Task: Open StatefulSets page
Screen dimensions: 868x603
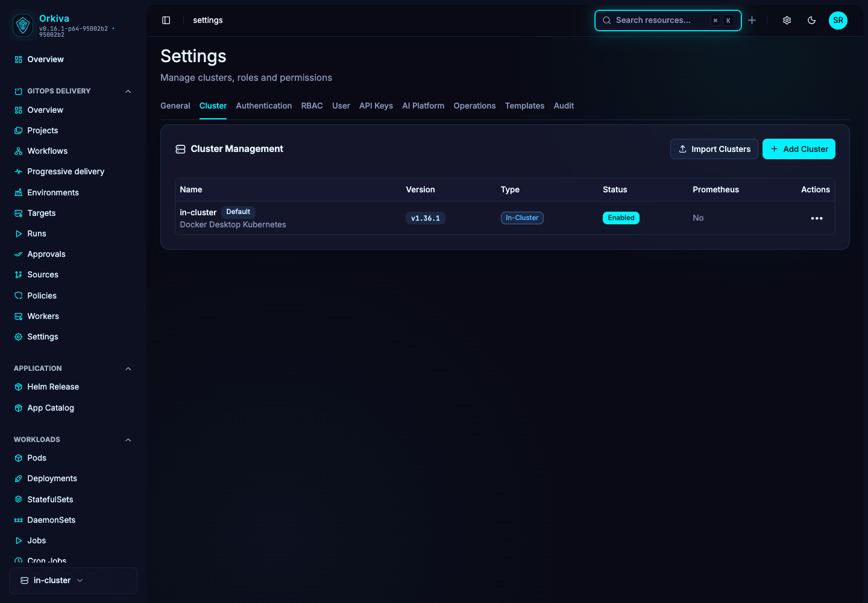Action: click(72, 499)
